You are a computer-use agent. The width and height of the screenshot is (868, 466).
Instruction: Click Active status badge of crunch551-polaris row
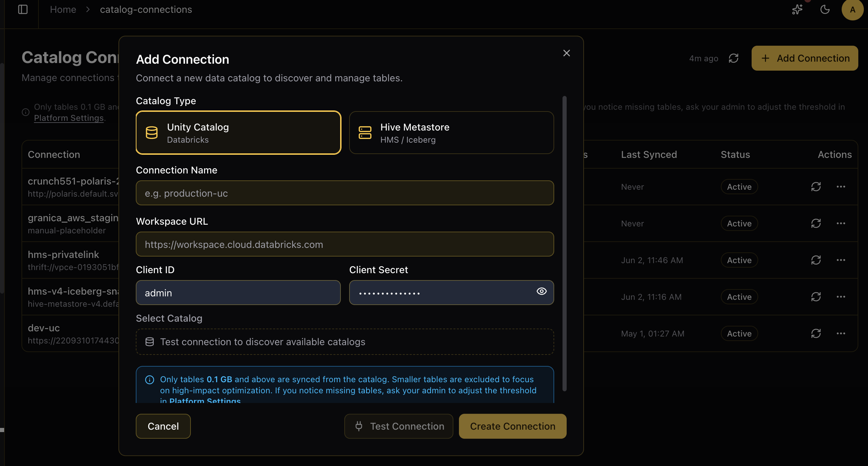click(739, 187)
